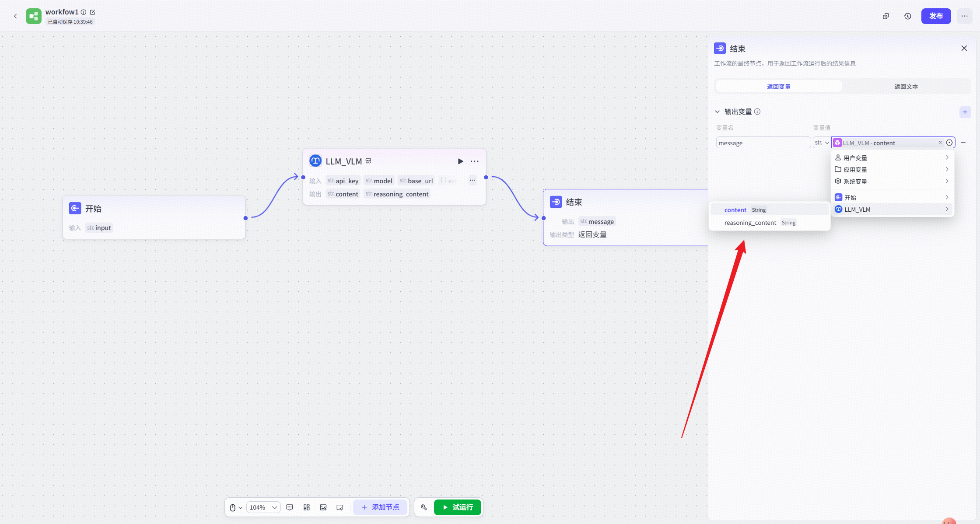Run the LLM_VLM node play icon

[x=460, y=161]
